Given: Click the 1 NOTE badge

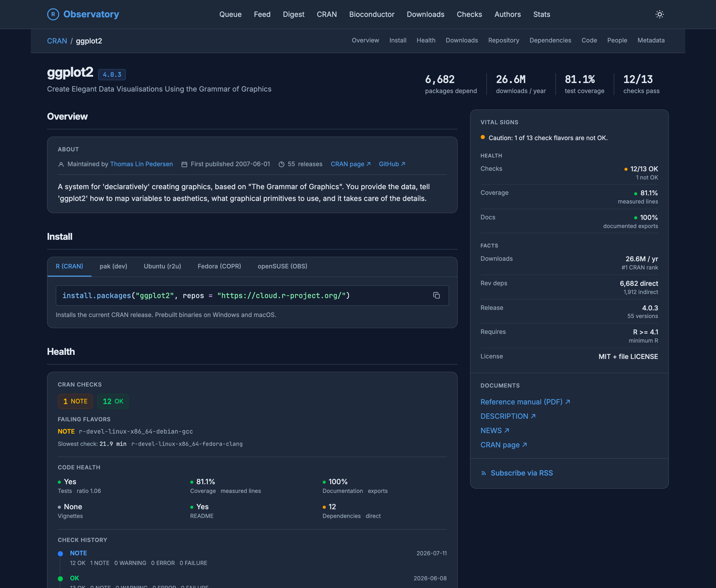Looking at the screenshot, I should [x=75, y=401].
